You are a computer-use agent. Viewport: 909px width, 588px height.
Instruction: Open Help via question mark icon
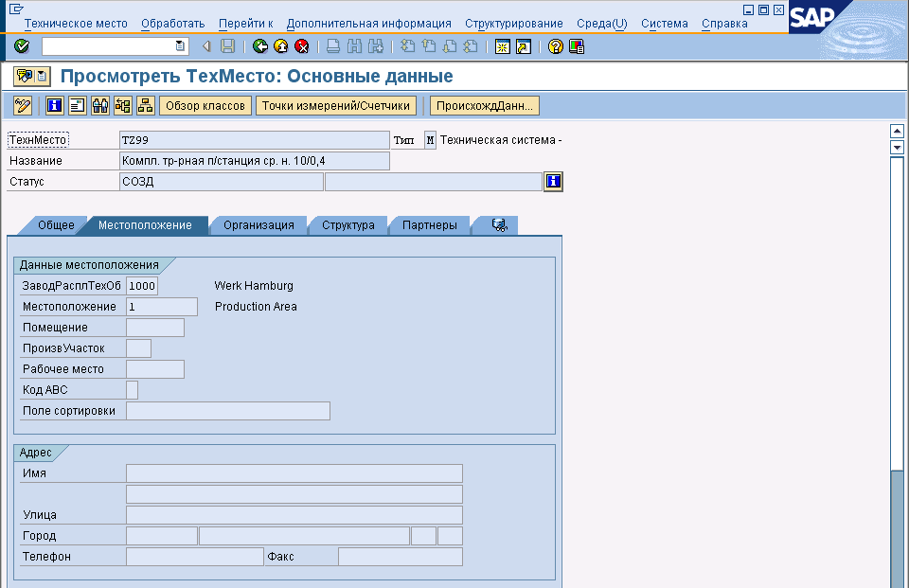(x=556, y=46)
